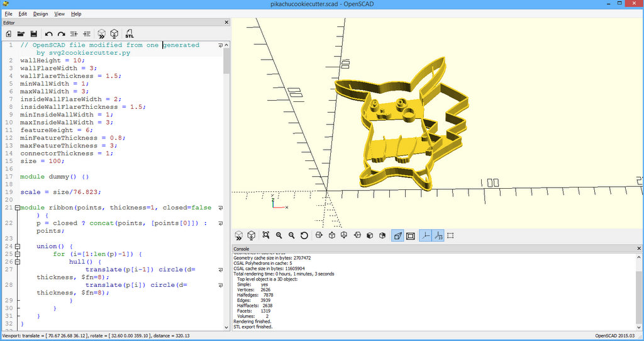This screenshot has height=341, width=644.
Task: Click the editor vertical scrollbar thumb
Action: [226, 61]
